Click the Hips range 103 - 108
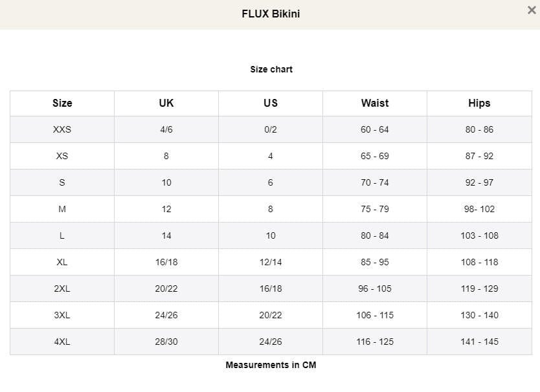 point(478,235)
